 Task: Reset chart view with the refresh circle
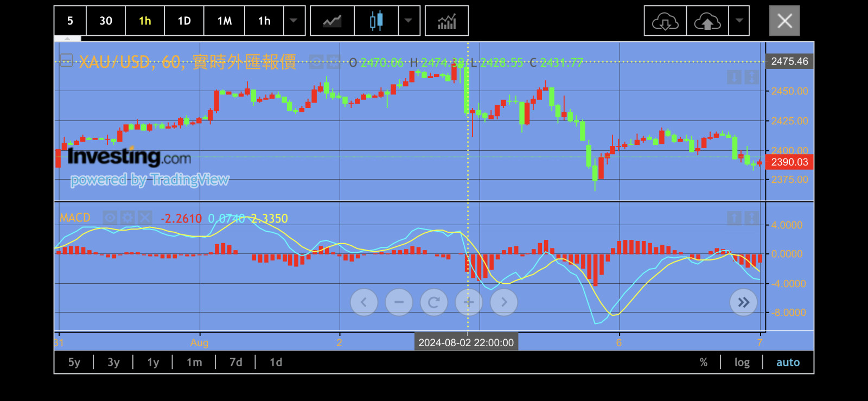[x=433, y=302]
